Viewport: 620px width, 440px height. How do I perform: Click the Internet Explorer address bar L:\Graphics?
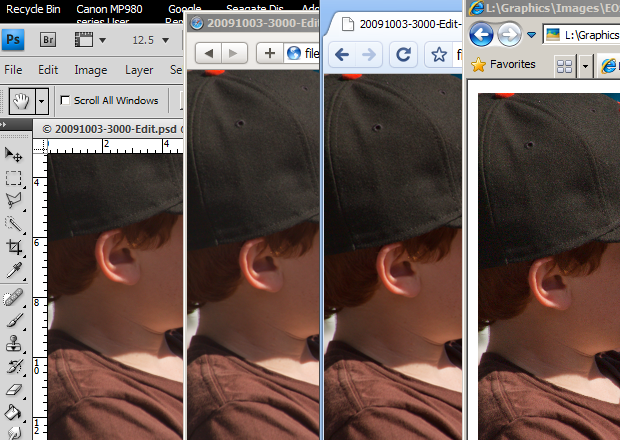tap(582, 35)
